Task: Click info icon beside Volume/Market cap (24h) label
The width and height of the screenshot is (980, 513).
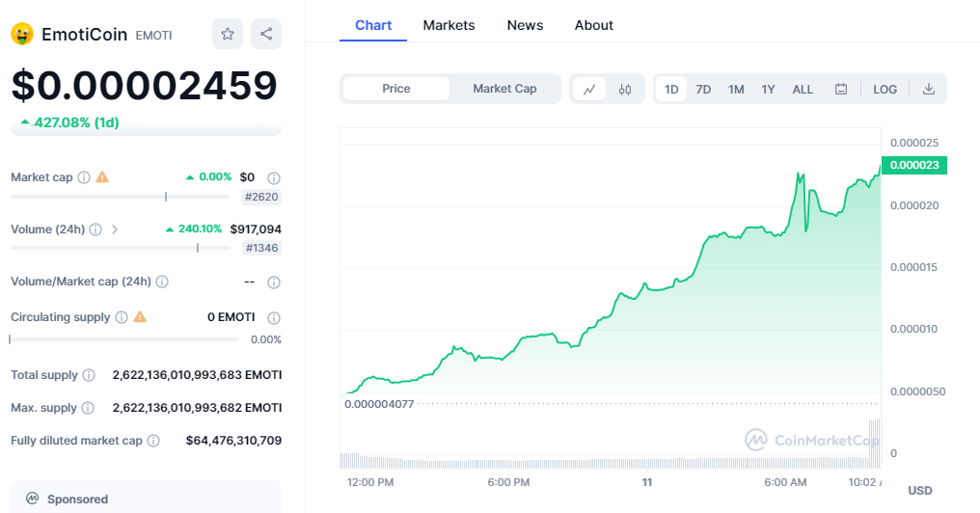Action: point(162,282)
